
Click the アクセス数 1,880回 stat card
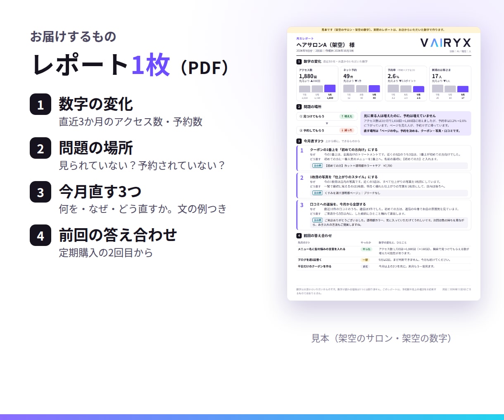(x=317, y=84)
